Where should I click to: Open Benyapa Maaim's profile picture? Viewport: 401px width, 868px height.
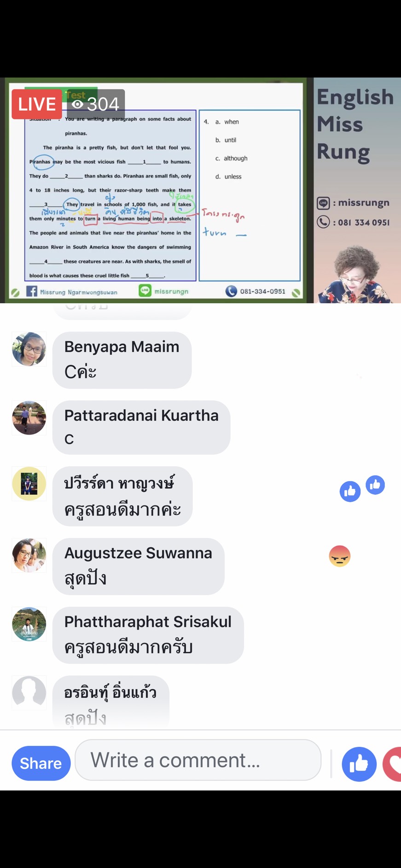29,349
